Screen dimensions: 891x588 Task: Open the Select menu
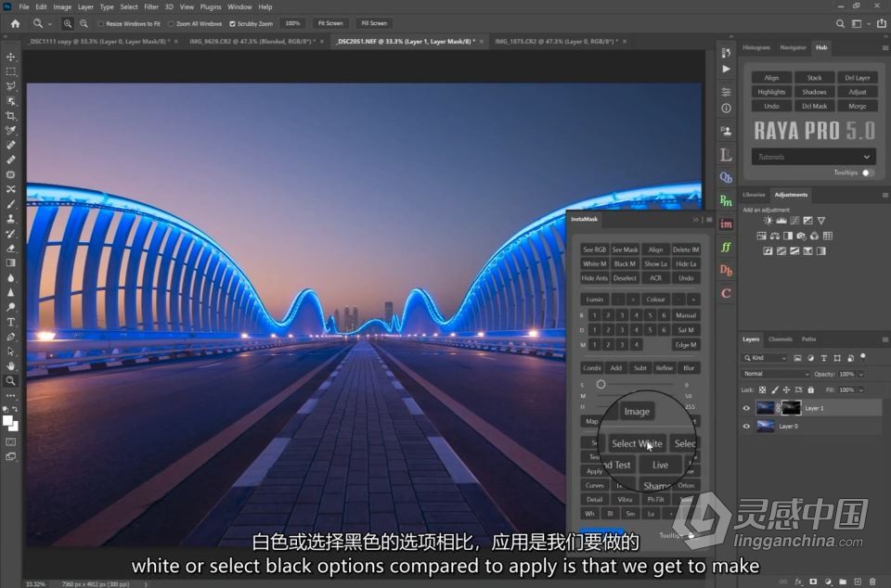tap(129, 6)
